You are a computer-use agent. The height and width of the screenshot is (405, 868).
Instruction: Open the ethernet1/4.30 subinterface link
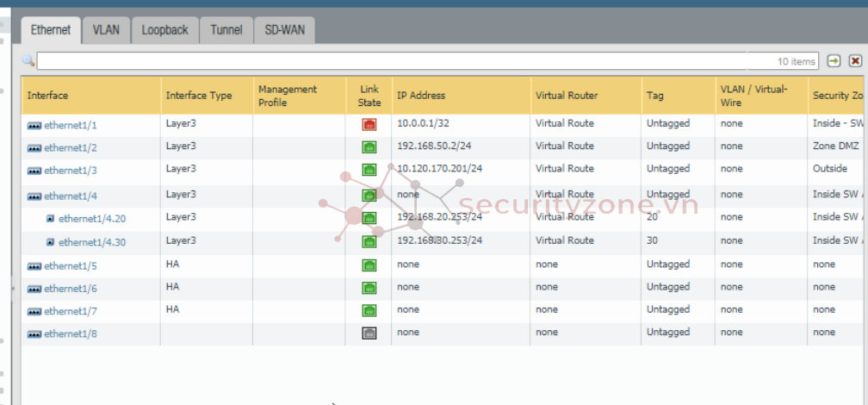click(x=92, y=243)
